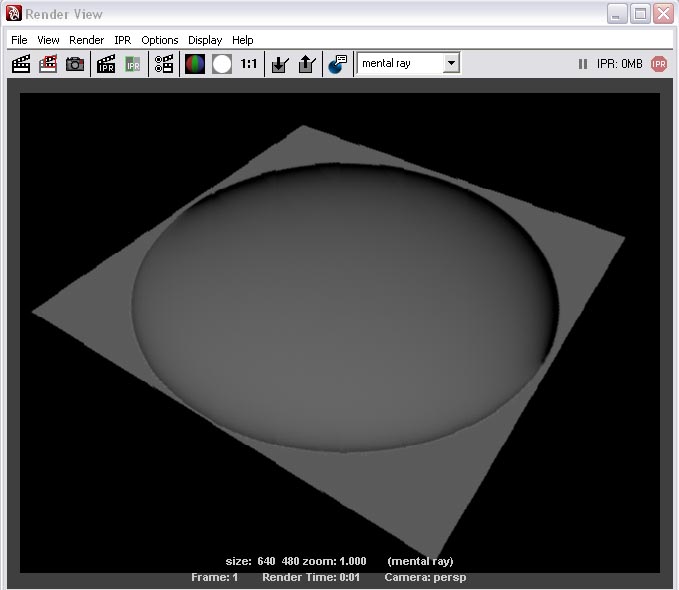
Task: Show render diagnostics with the blue sphere icon
Action: pos(338,64)
